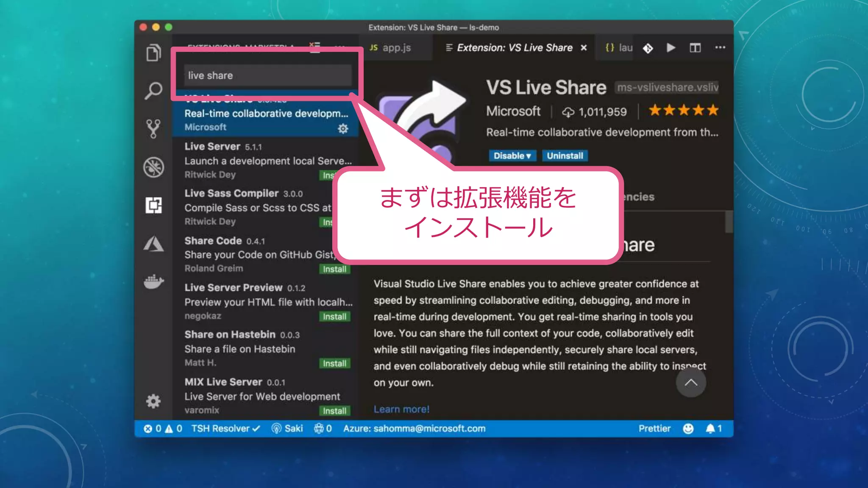This screenshot has height=488, width=868.
Task: Open the Extensions view icon
Action: click(x=153, y=205)
